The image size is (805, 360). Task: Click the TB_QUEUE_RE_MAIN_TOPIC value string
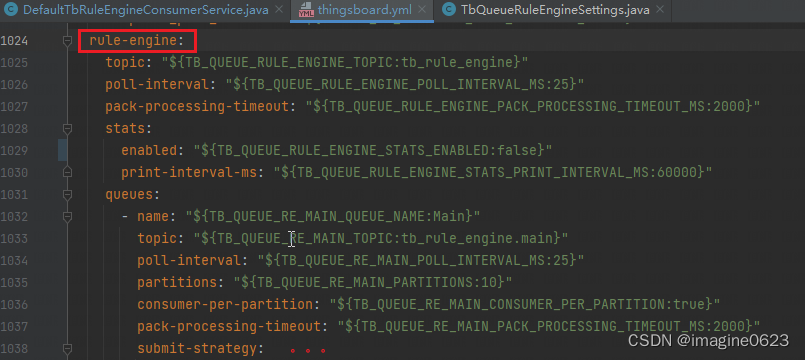coord(381,238)
